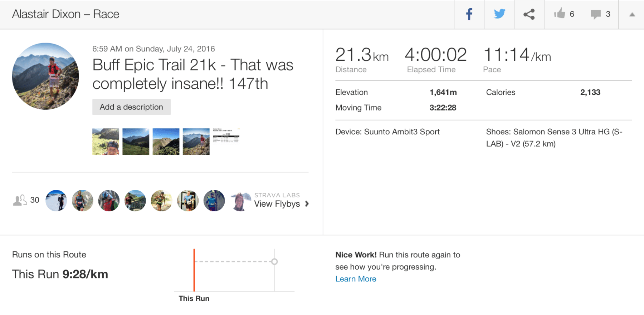Viewport: 644px width, 315px height.
Task: Open the first activity photo thumbnail
Action: 106,142
